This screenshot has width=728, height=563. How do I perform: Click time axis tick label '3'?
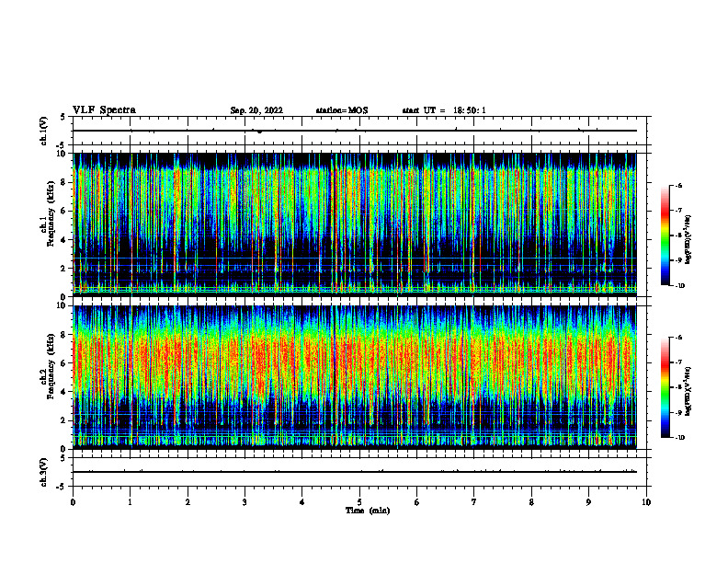tap(245, 502)
